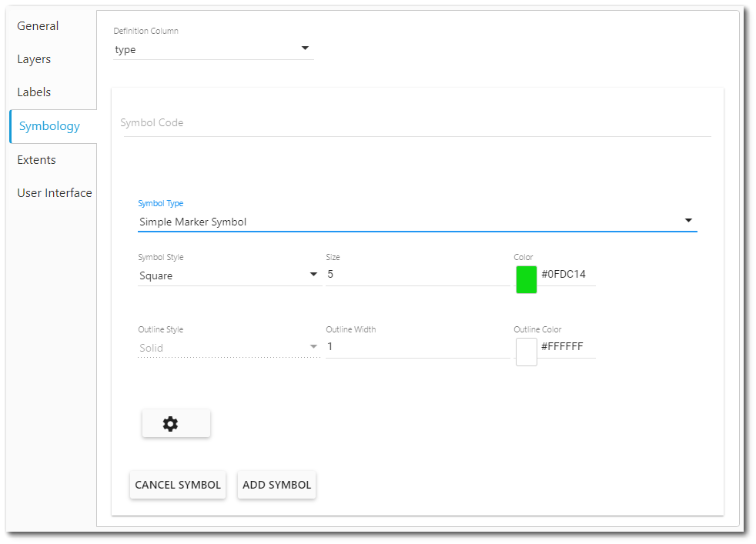Image resolution: width=756 pixels, height=544 pixels.
Task: Switch to the User Interface tab
Action: pos(54,192)
